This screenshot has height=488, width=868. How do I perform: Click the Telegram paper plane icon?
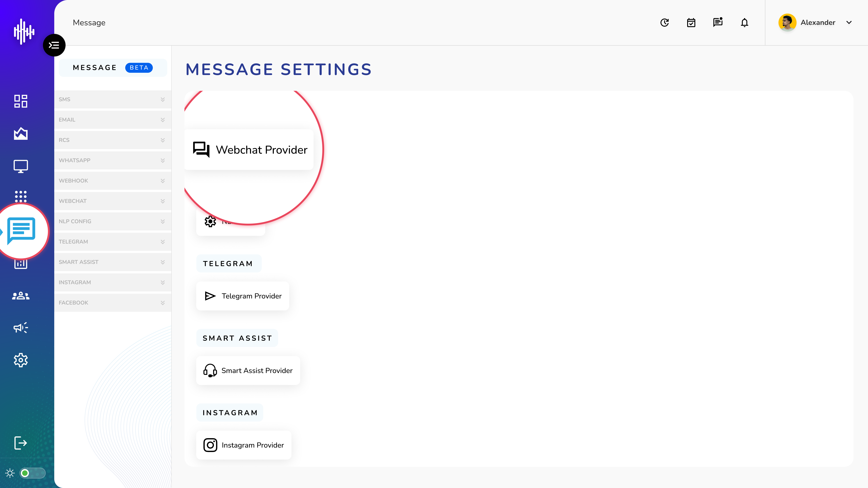pyautogui.click(x=210, y=296)
